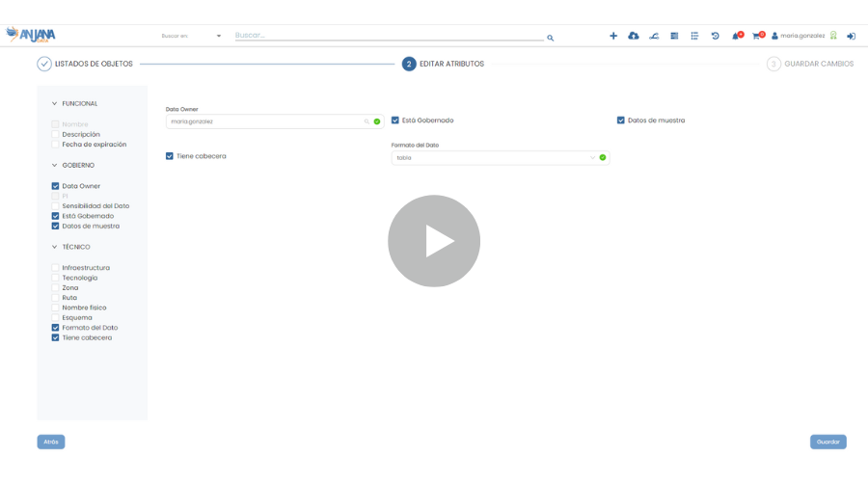868x482 pixels.
Task: Open the shopping cart icon
Action: tap(757, 36)
